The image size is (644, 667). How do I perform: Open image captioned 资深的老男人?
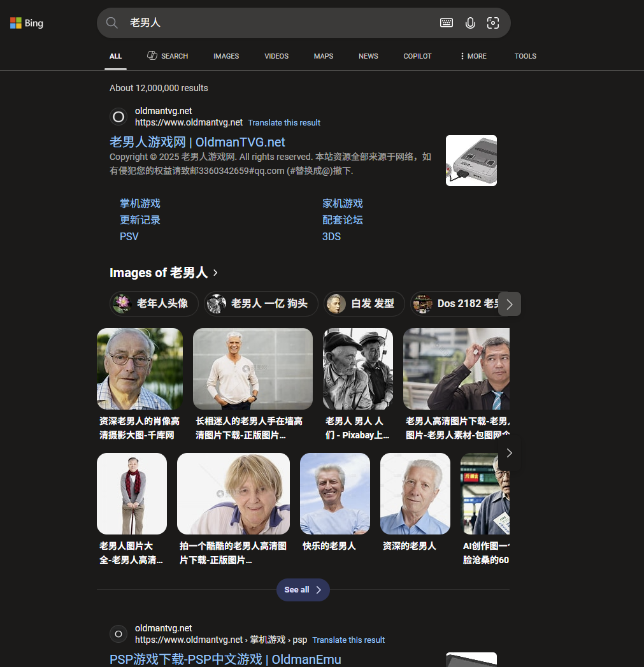point(415,494)
